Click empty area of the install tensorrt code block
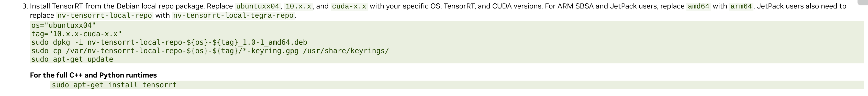Image resolution: width=868 pixels, height=96 pixels. (x=505, y=85)
